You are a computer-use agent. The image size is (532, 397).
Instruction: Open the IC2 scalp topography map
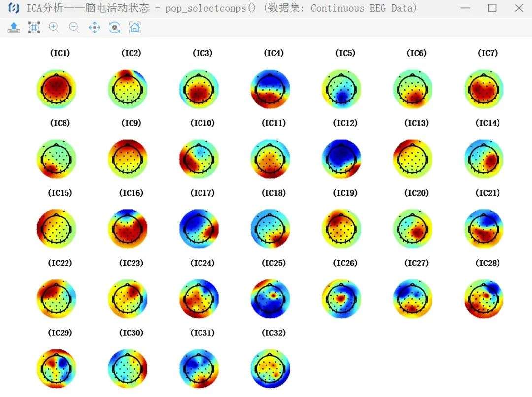pyautogui.click(x=128, y=89)
